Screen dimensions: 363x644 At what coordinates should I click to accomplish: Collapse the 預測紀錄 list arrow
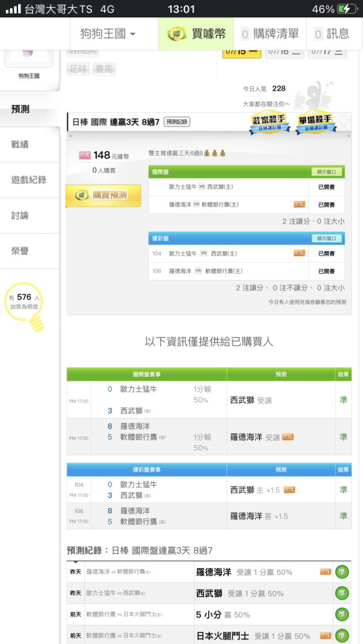click(75, 562)
